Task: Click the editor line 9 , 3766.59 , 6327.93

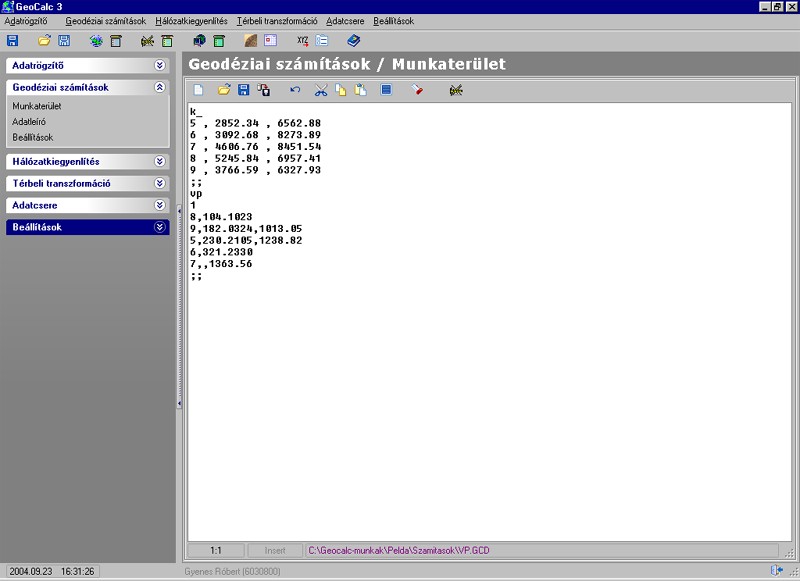Action: [256, 170]
